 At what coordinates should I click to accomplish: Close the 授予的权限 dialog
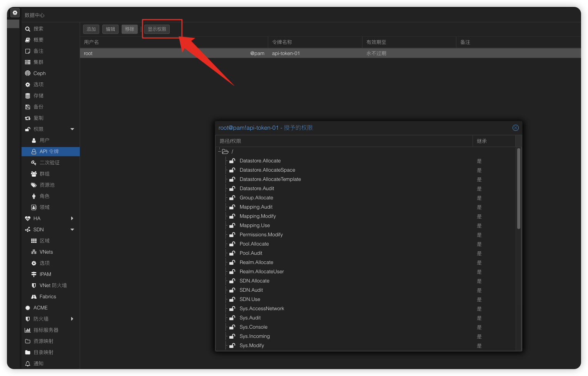tap(516, 128)
